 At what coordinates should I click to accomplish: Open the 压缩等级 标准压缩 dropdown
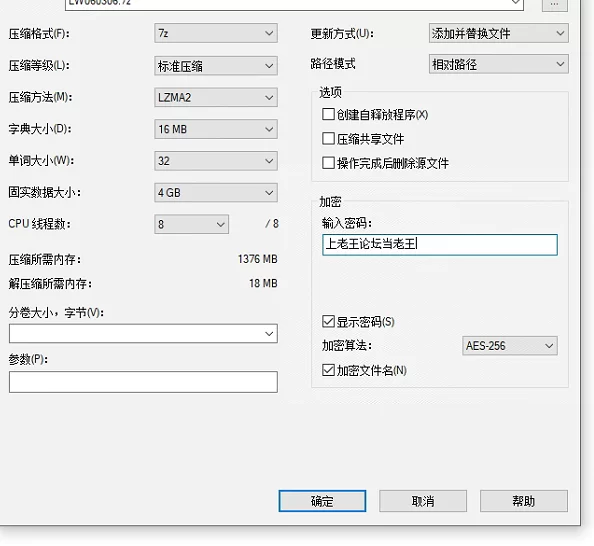tap(216, 66)
